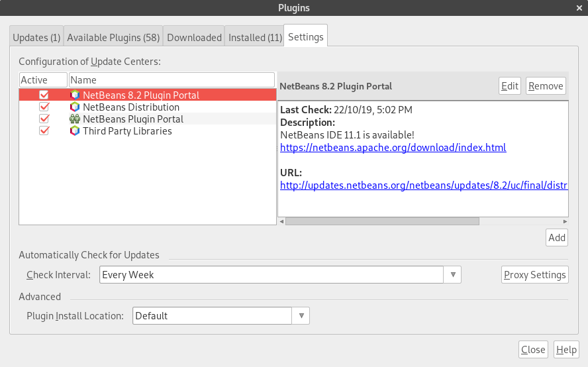588x367 pixels.
Task: Click the NetBeans Plugin Portal people icon
Action: click(75, 119)
